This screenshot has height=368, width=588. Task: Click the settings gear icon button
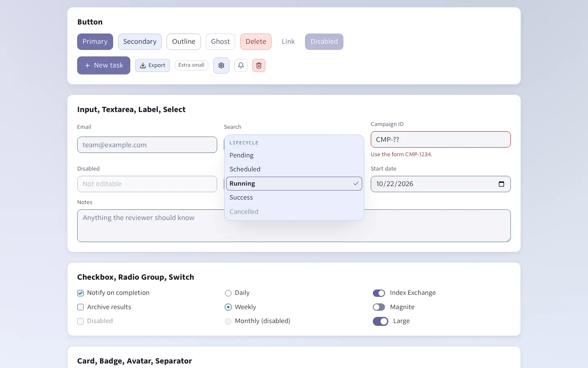click(221, 65)
